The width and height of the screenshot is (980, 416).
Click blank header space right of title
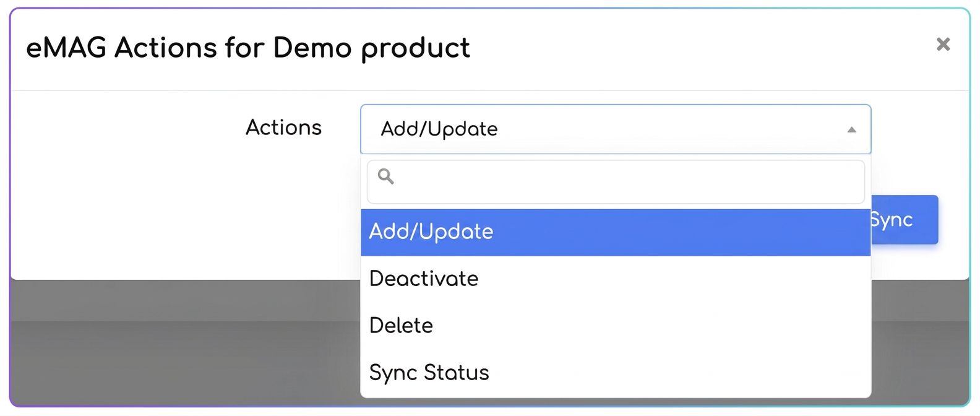tap(699, 48)
